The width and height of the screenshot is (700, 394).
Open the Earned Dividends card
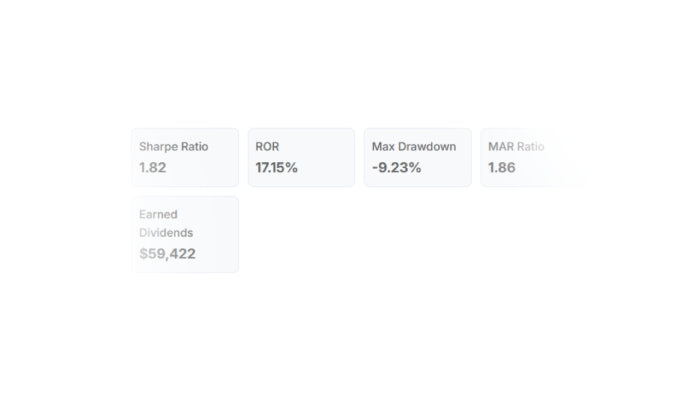pyautogui.click(x=185, y=234)
